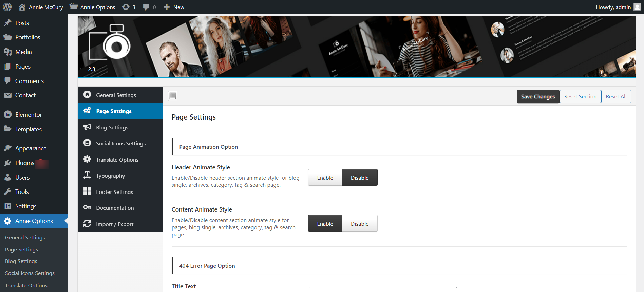The height and width of the screenshot is (292, 644).
Task: Click the Documentation key icon
Action: [x=87, y=207]
